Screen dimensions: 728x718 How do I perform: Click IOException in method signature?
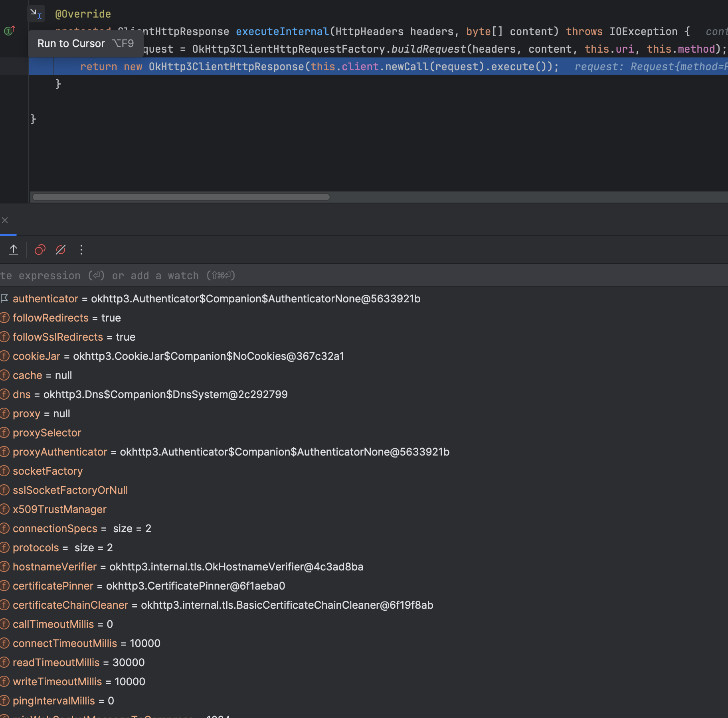pyautogui.click(x=643, y=32)
